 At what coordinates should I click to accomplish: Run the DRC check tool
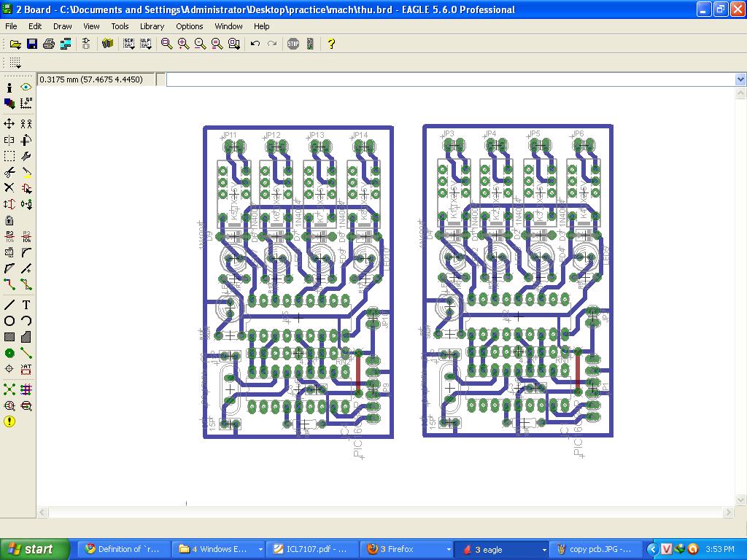pos(26,405)
